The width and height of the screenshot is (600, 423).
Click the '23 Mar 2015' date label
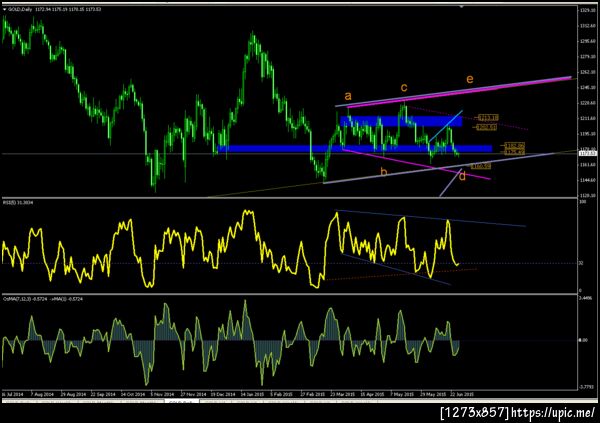pyautogui.click(x=342, y=394)
